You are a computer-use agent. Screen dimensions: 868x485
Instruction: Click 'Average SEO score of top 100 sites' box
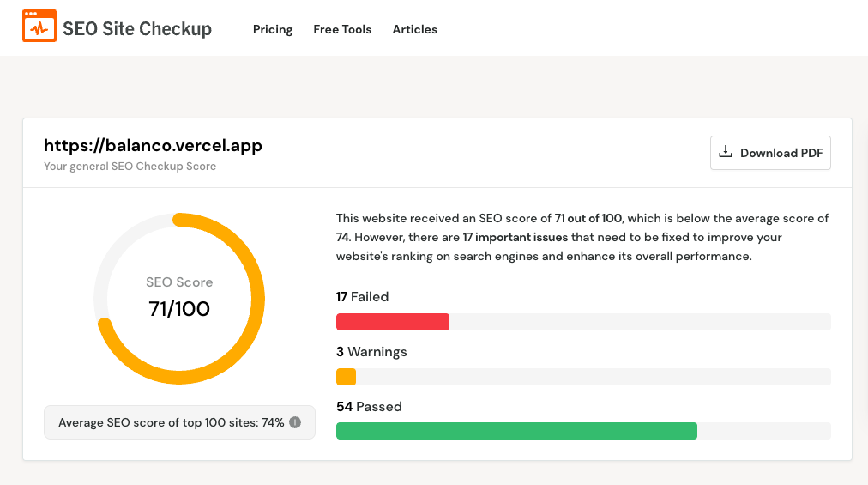[179, 422]
